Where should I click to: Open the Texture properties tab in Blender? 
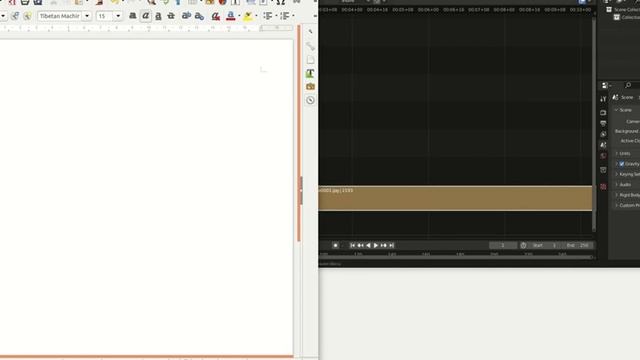[603, 187]
